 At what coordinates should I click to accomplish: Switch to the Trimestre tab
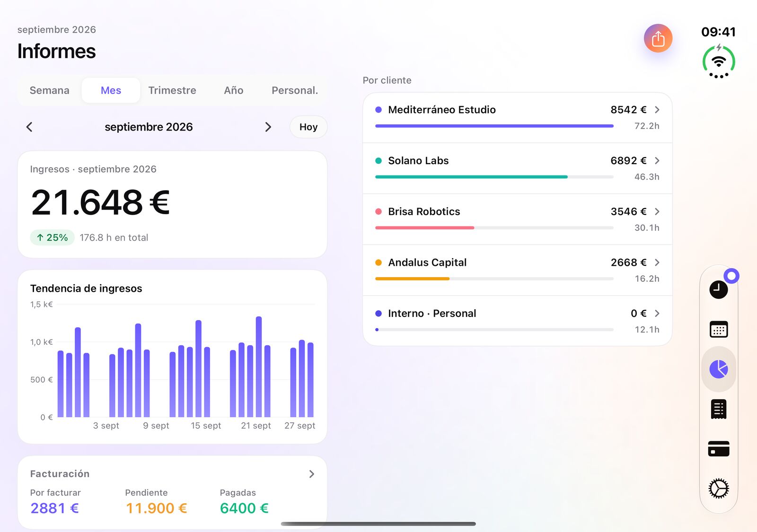172,90
